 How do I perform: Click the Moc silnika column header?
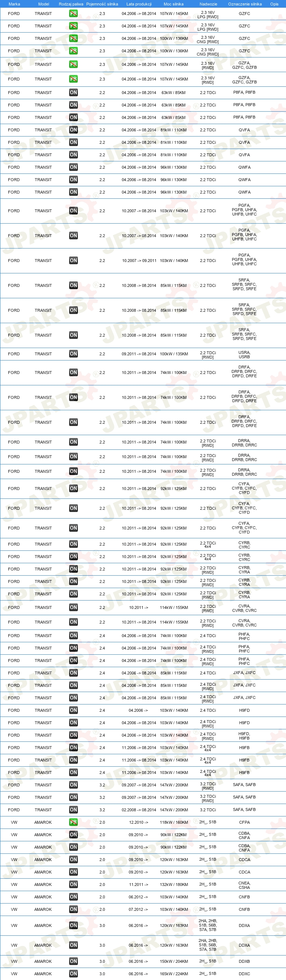[173, 4]
